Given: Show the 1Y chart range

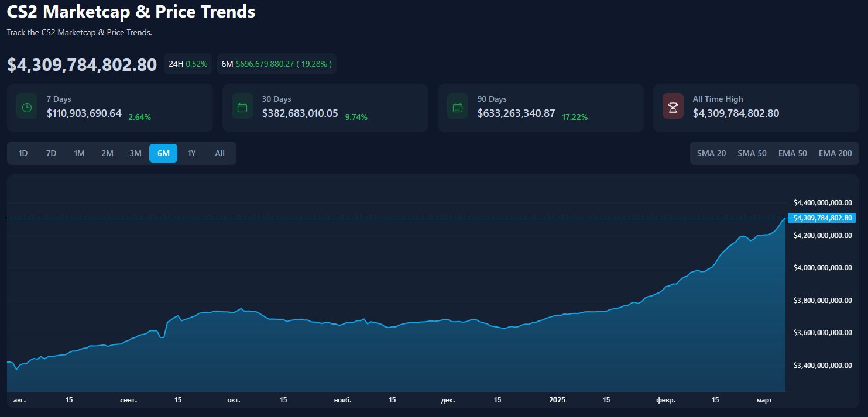Looking at the screenshot, I should (x=191, y=153).
